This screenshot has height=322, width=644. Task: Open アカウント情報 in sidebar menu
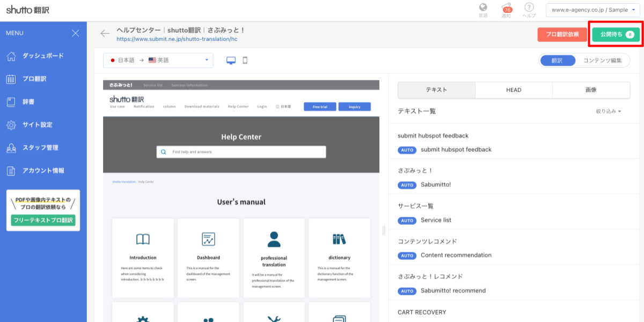click(43, 171)
